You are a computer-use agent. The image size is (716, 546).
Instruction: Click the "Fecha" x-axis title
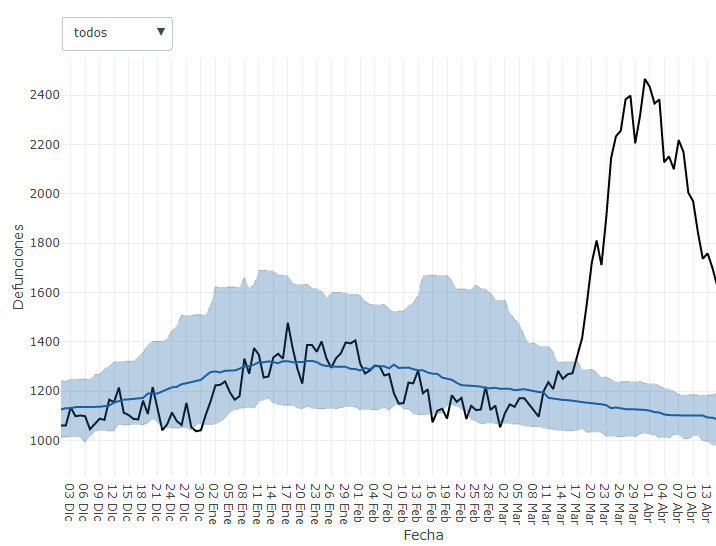point(423,535)
